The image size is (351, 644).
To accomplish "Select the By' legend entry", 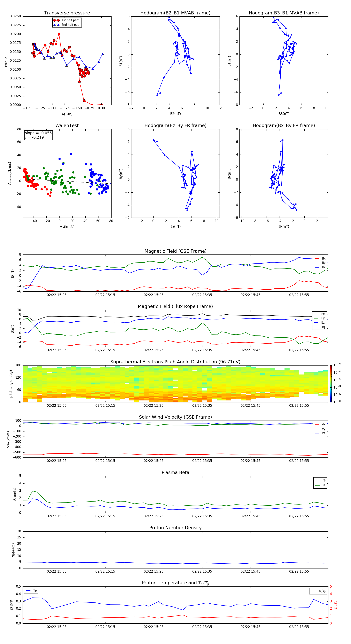I will pyautogui.click(x=320, y=318).
